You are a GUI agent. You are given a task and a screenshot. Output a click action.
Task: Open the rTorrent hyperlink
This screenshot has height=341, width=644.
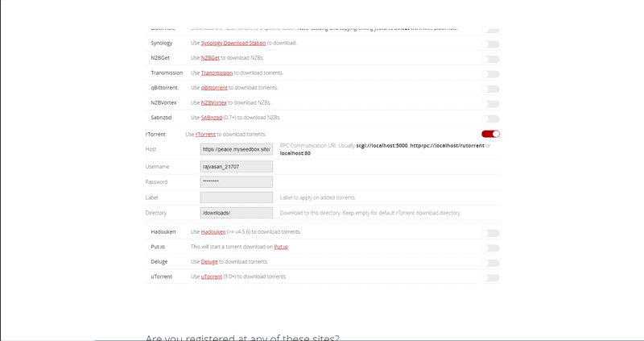point(205,135)
